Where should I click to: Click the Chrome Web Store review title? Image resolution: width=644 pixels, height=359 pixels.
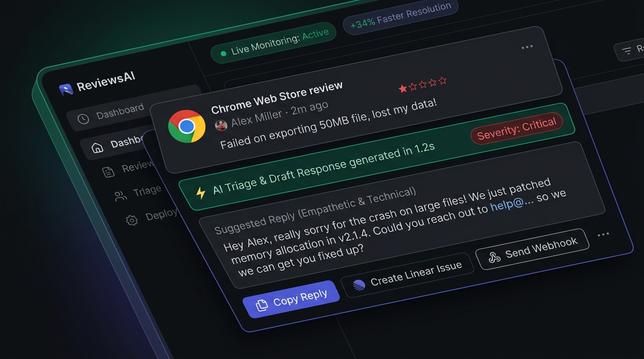pyautogui.click(x=277, y=98)
